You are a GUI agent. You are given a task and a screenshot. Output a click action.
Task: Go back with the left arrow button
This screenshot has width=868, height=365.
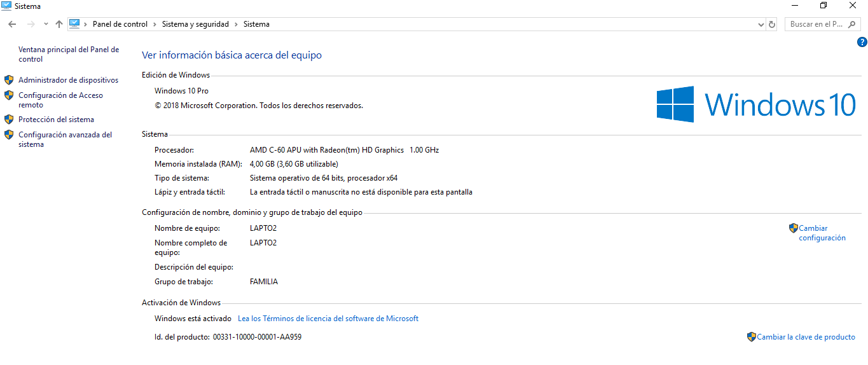(12, 24)
